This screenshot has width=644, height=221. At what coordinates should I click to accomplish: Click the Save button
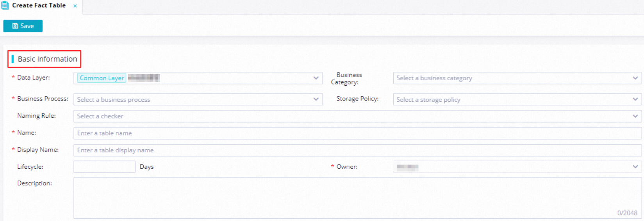pyautogui.click(x=23, y=26)
